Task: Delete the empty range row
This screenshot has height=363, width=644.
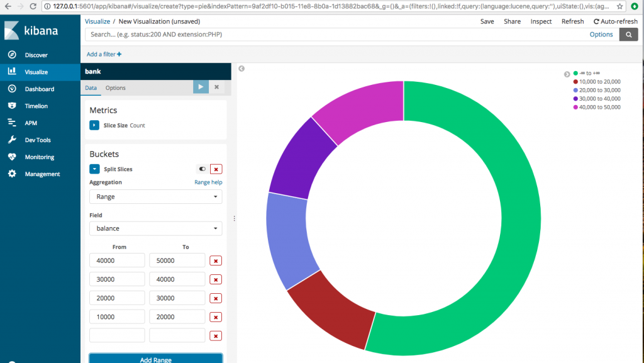Action: [x=216, y=336]
